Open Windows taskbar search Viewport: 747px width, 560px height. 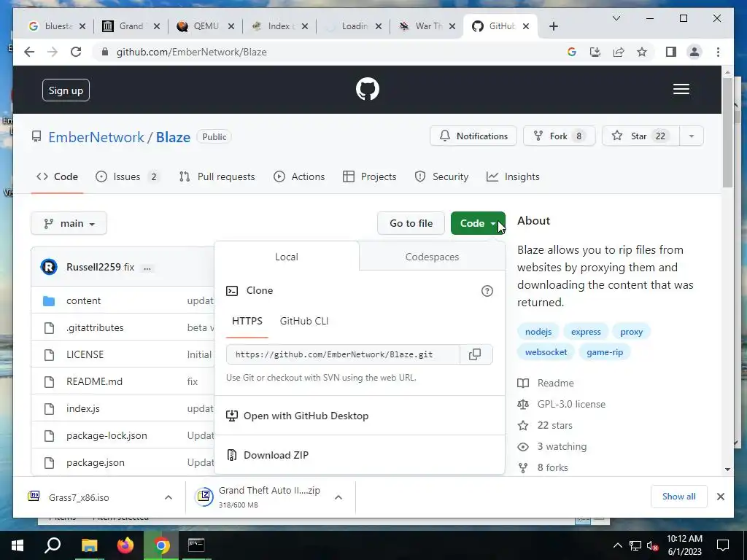(x=53, y=545)
